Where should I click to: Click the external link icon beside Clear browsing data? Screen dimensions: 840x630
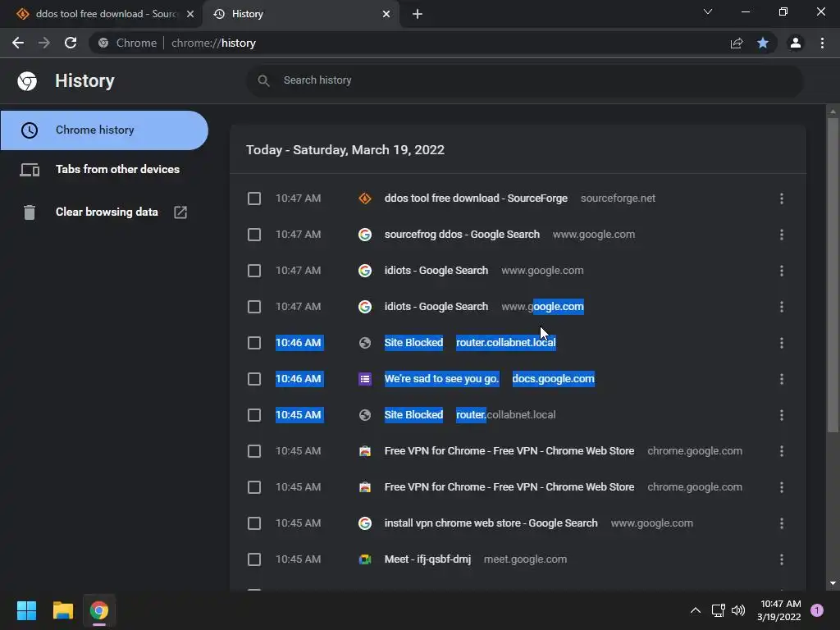pyautogui.click(x=180, y=212)
